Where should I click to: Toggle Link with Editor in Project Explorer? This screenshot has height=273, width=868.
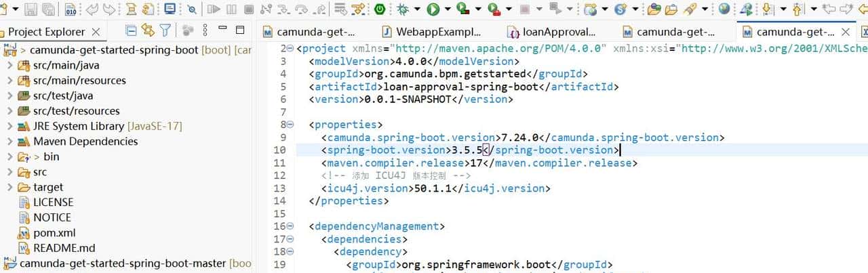147,30
